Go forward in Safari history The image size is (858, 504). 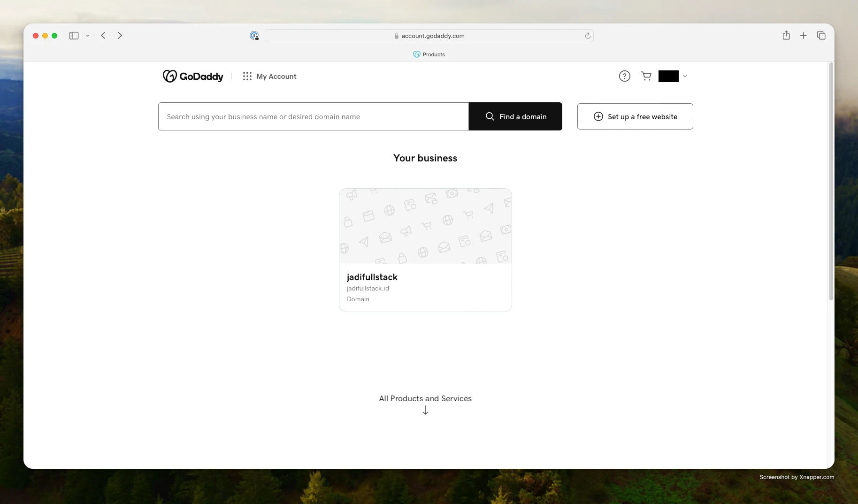pos(120,36)
